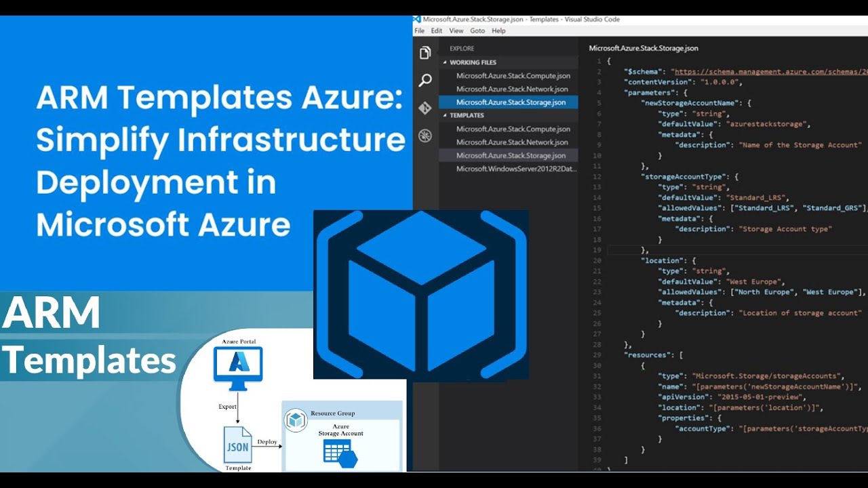Click the Azure Portal monitor icon in diagram
868x488 pixels.
pos(238,369)
